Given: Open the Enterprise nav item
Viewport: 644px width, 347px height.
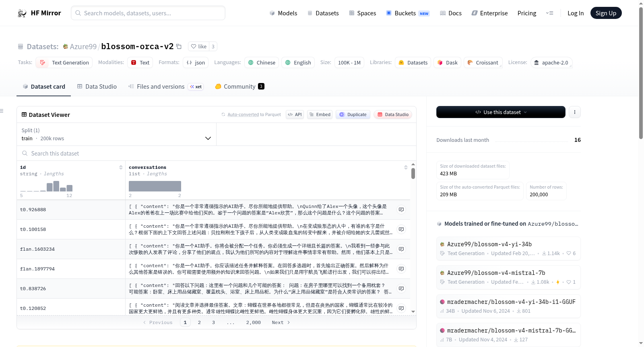Looking at the screenshot, I should coord(489,13).
